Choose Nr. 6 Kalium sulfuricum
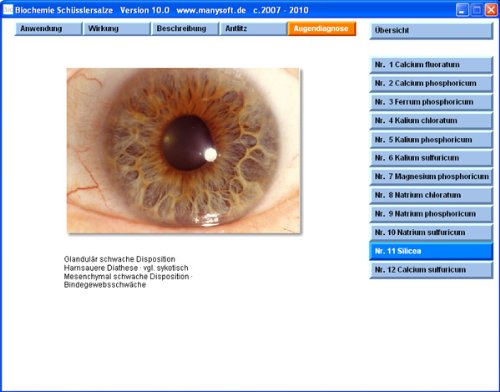Image resolution: width=500 pixels, height=392 pixels. [431, 158]
